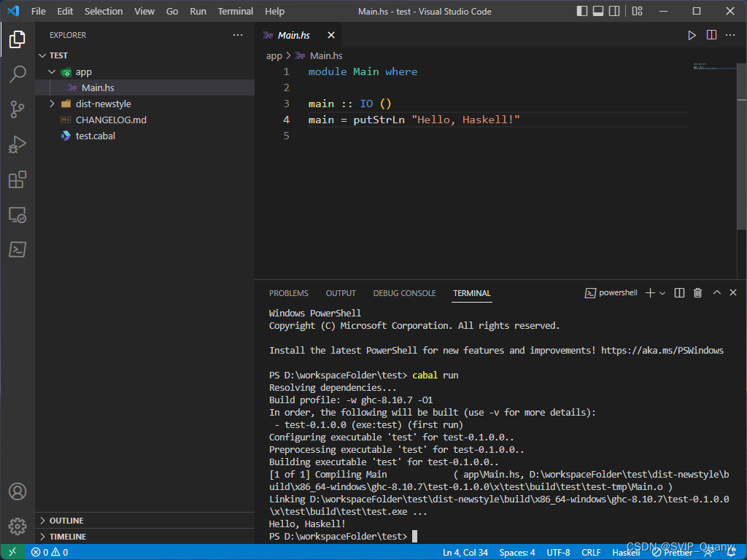747x560 pixels.
Task: Switch to the PROBLEMS tab
Action: point(289,292)
